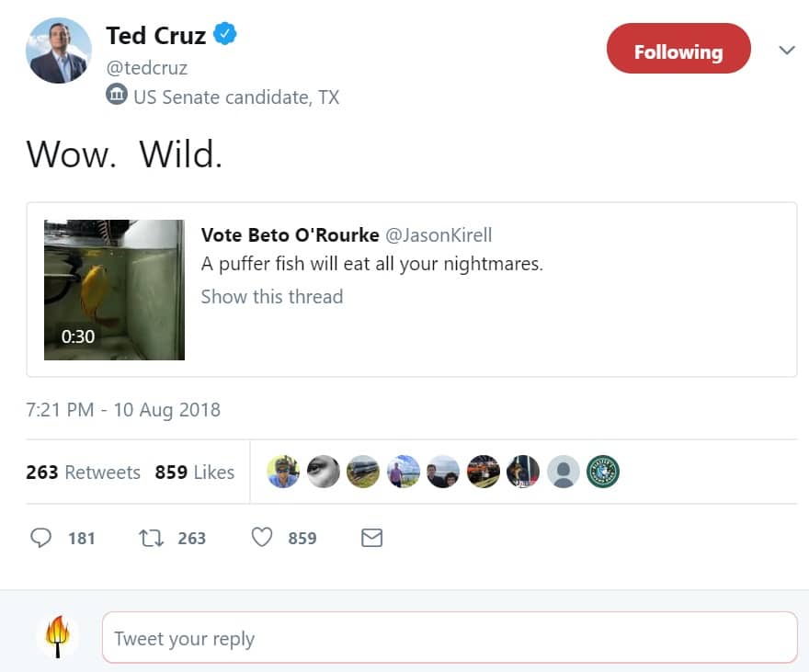Image resolution: width=809 pixels, height=672 pixels.
Task: Click the government building candidate icon
Action: pos(117,95)
